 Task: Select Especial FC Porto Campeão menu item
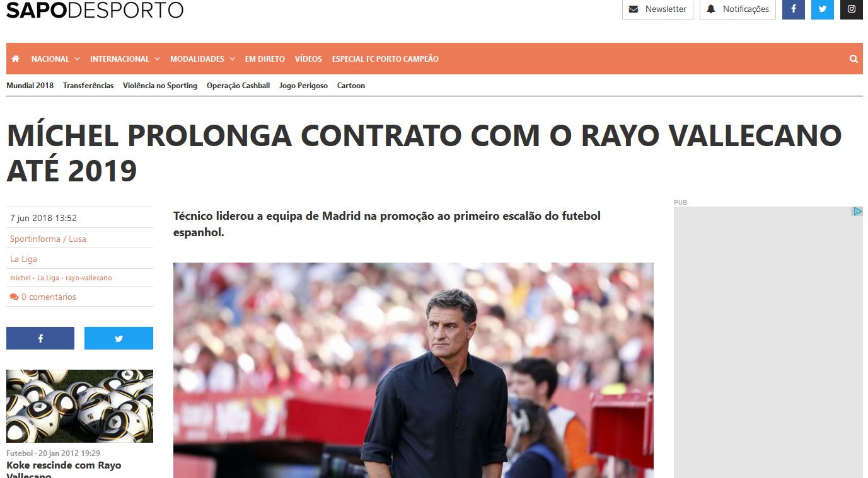point(385,59)
